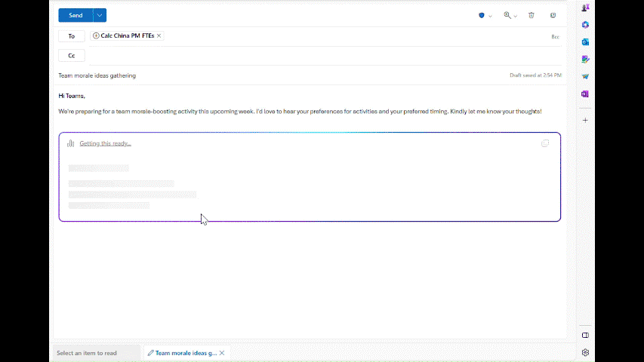The width and height of the screenshot is (644, 362).
Task: Open the Outlook app icon in side rail
Action: pyautogui.click(x=585, y=42)
